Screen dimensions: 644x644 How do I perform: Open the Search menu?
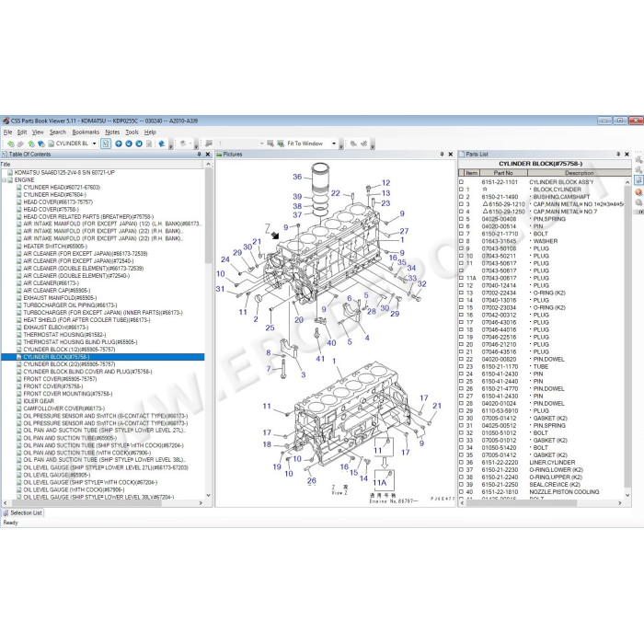point(57,132)
